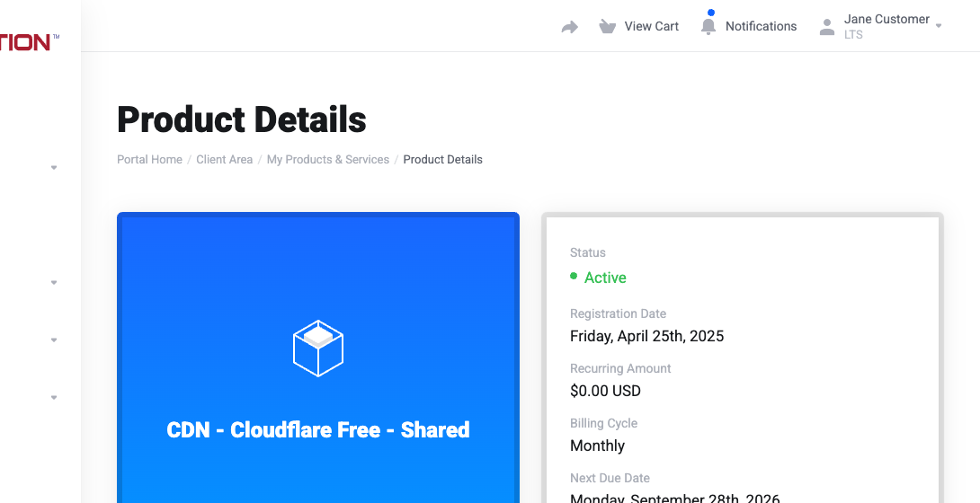Viewport: 980px width, 503px height.
Task: Go to Client Area breadcrumb
Action: coord(225,159)
